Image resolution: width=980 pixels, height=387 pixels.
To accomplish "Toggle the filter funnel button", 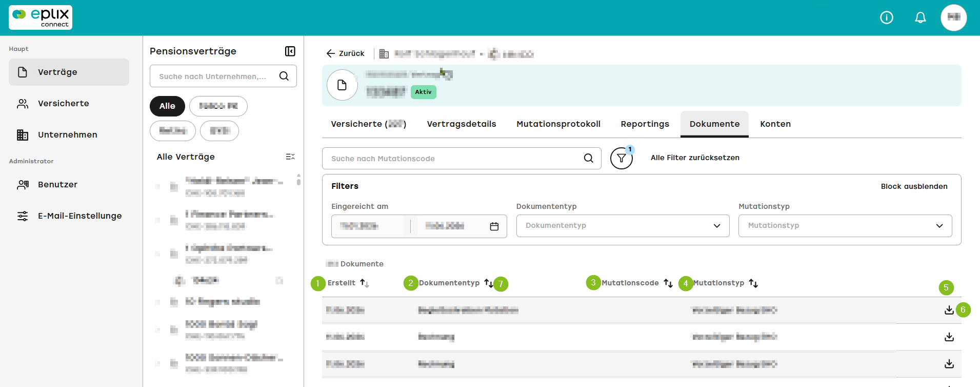I will [x=622, y=159].
